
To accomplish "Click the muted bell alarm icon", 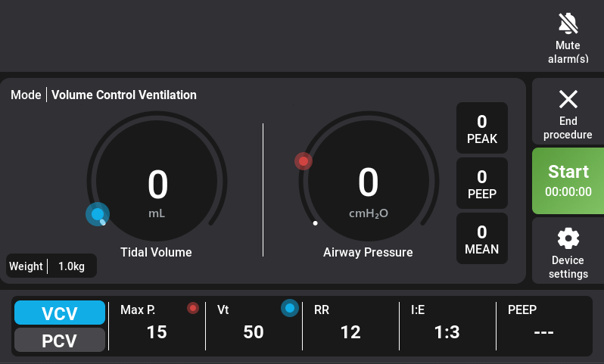I will (568, 23).
